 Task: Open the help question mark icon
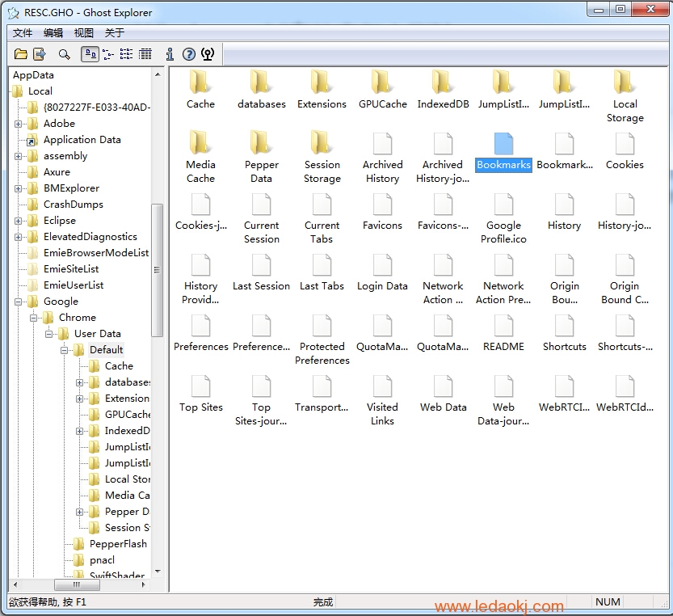[x=189, y=54]
